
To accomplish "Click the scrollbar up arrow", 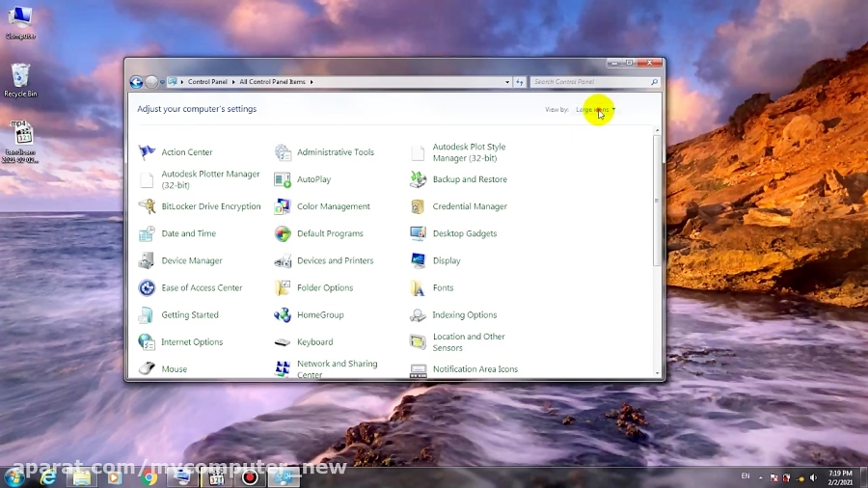I will (x=657, y=130).
